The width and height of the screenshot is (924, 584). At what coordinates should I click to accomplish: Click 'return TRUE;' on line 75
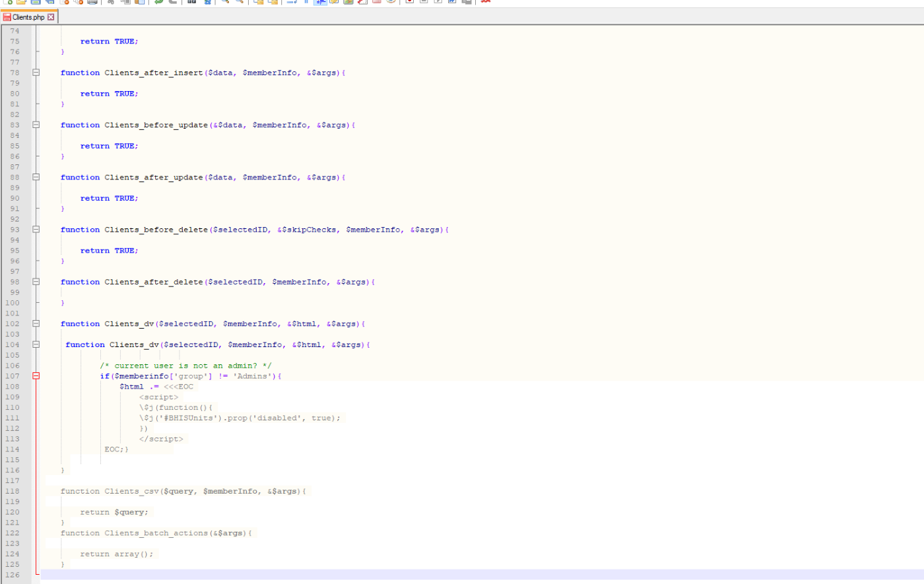[110, 41]
